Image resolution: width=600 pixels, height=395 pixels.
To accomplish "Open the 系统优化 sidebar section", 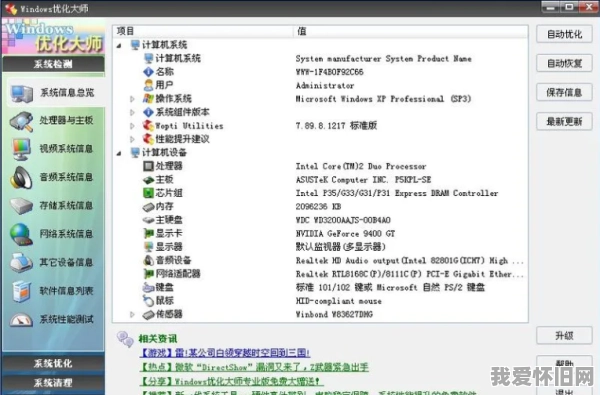I will [53, 363].
